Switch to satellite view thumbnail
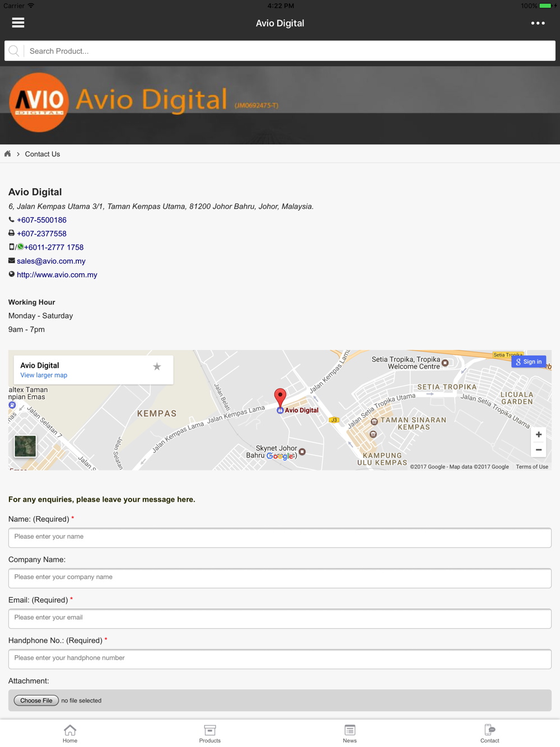This screenshot has height=747, width=560. [x=25, y=446]
